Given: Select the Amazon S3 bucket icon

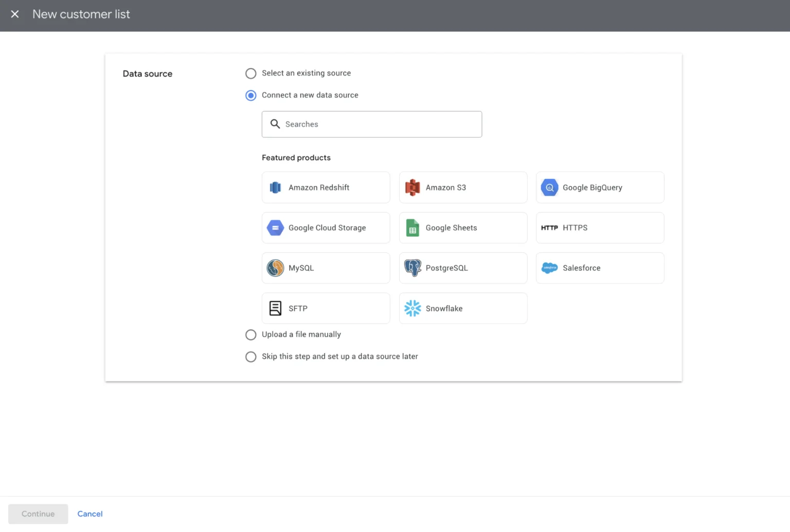Looking at the screenshot, I should [x=412, y=188].
